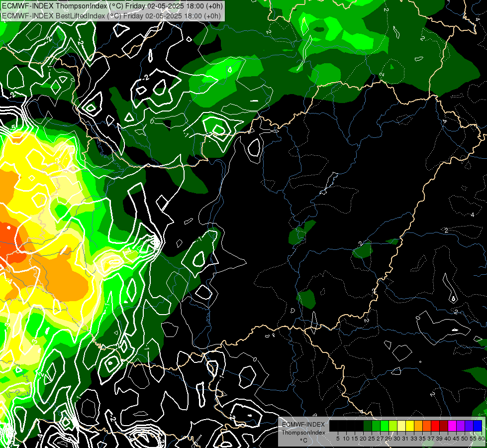Click the '°C' unit label in legend
This screenshot has height=448, width=487.
coord(303,441)
